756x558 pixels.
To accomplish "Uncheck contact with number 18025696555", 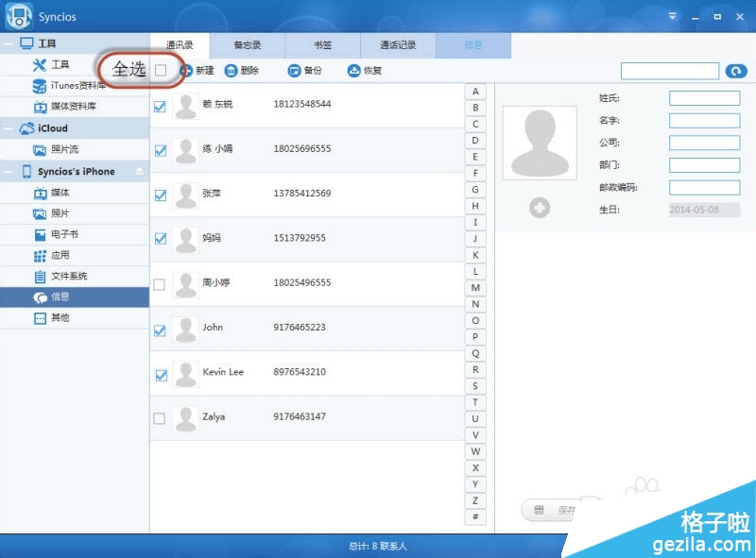I will click(160, 150).
